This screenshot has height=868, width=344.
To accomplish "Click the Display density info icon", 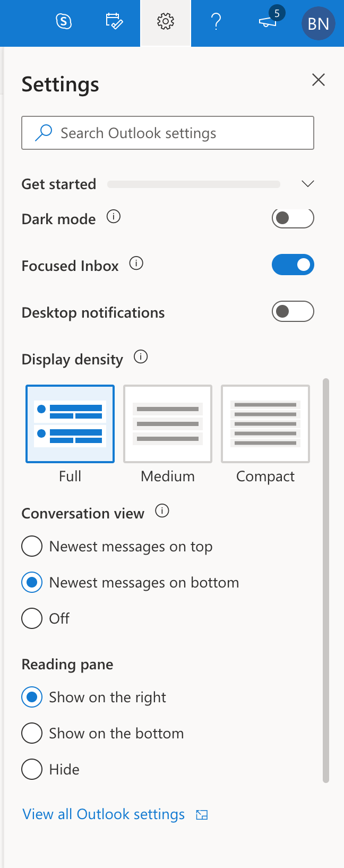I will click(141, 357).
